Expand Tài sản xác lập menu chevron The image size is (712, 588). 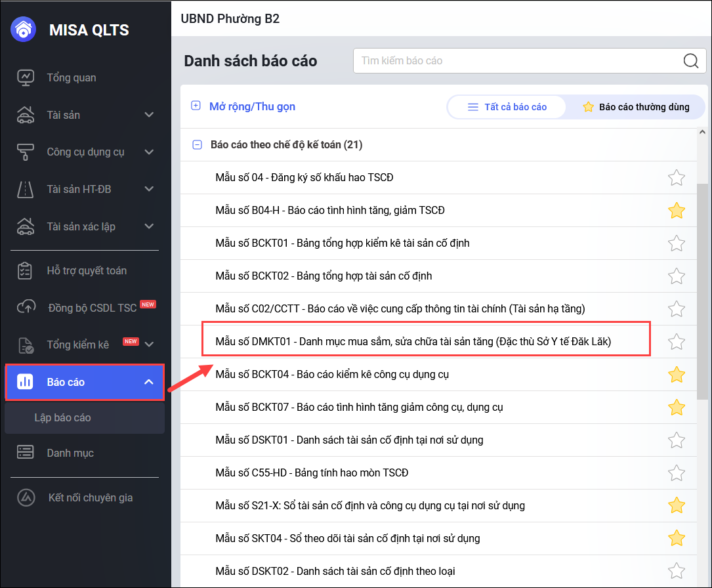coord(149,226)
